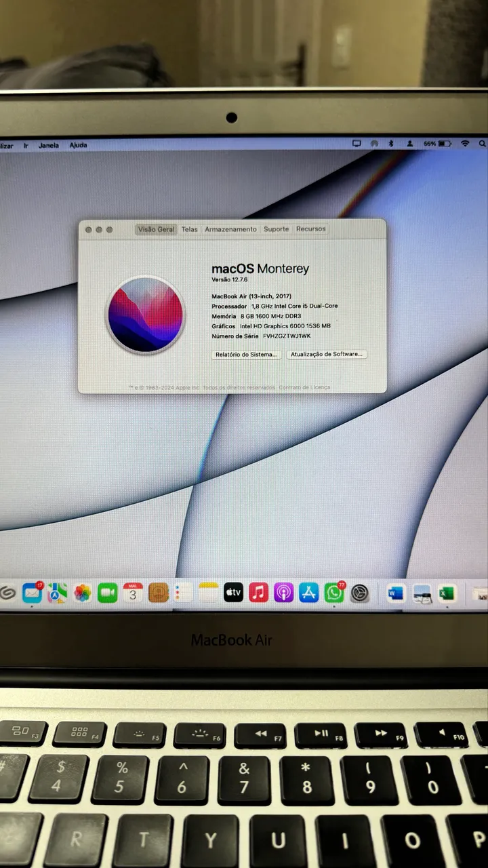Open the Janela menu

[x=49, y=145]
